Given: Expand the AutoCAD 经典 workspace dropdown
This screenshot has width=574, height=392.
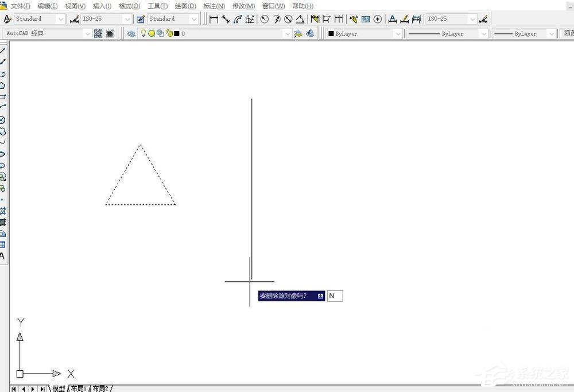Looking at the screenshot, I should coord(87,34).
